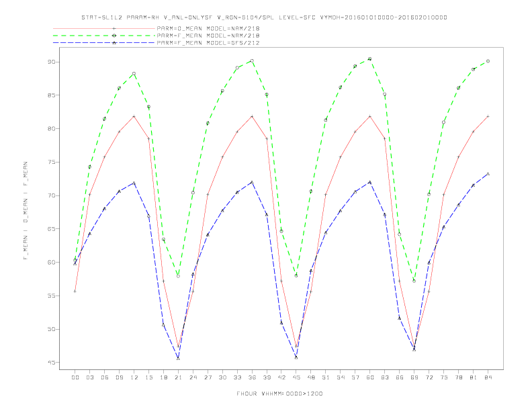Click x-axis forecast hour label 84

click(x=488, y=377)
